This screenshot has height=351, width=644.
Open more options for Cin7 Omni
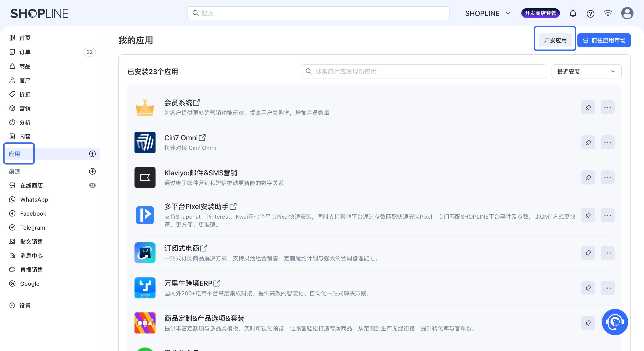click(x=607, y=142)
